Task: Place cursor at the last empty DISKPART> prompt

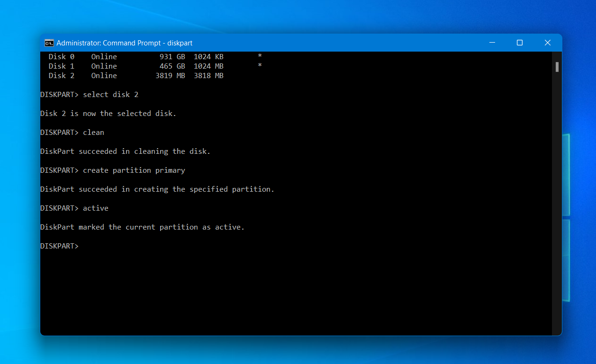Action: pyautogui.click(x=81, y=246)
